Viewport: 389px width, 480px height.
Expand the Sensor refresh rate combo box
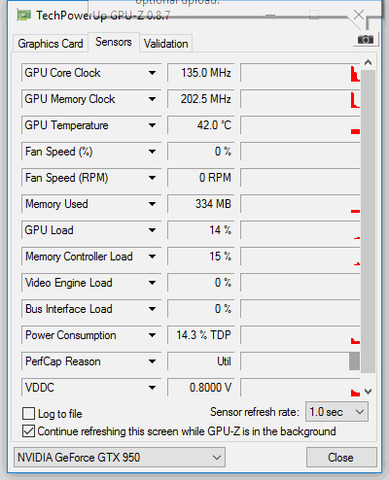coord(337,412)
